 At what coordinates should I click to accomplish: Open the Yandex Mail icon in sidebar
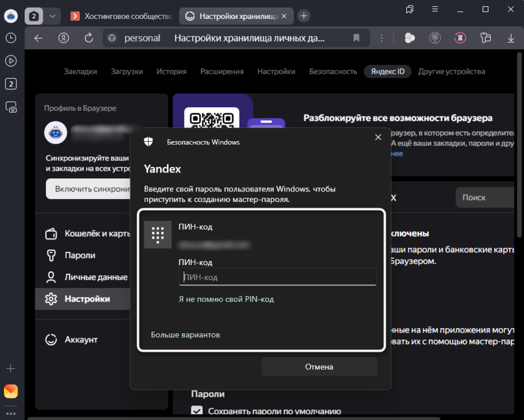point(11,391)
